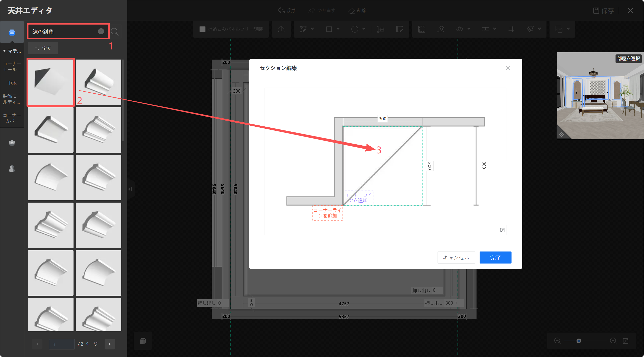Click the zoom slider handle
Screen dimensions: 644x357
pyautogui.click(x=579, y=341)
